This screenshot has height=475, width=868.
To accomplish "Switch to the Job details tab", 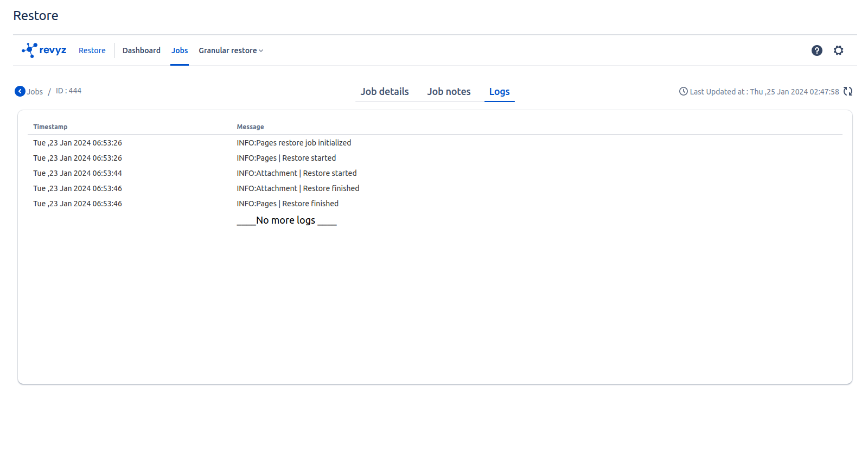I will click(384, 92).
